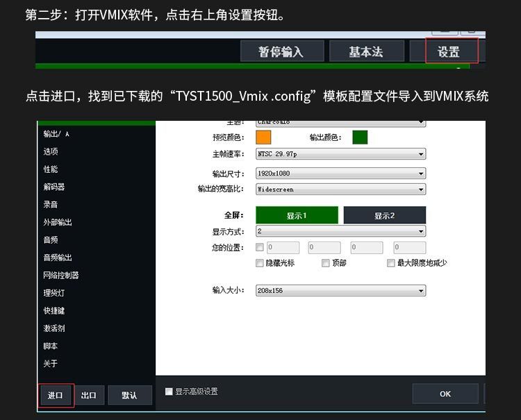Select fullscreen 显示1 toggle button
The height and width of the screenshot is (420, 521).
tap(297, 215)
